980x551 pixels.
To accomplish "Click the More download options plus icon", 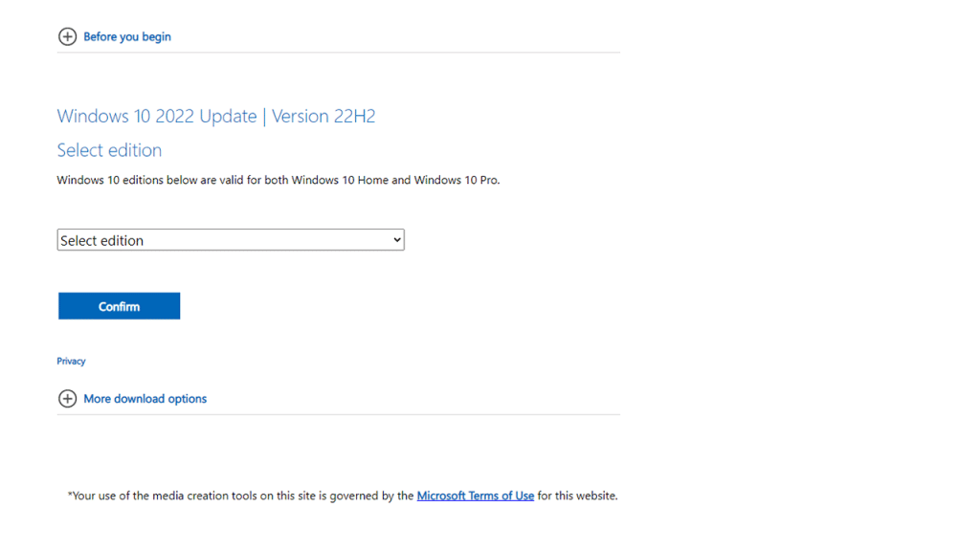I will click(68, 399).
